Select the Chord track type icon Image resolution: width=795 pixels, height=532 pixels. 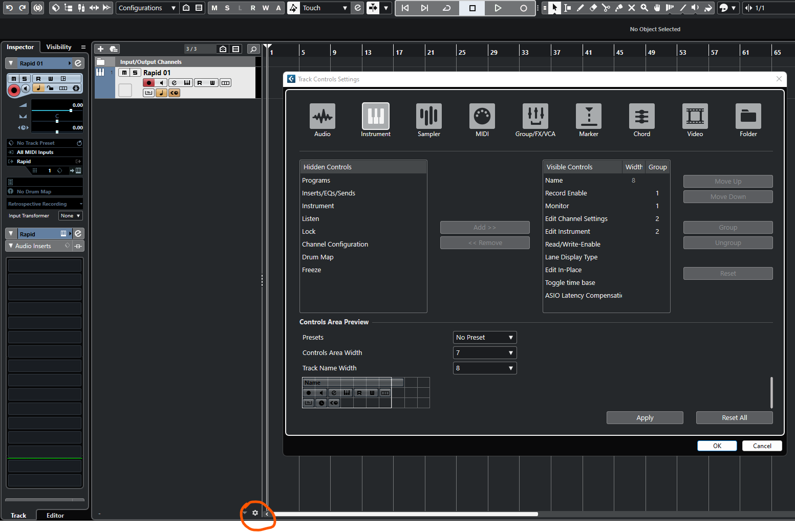[641, 117]
